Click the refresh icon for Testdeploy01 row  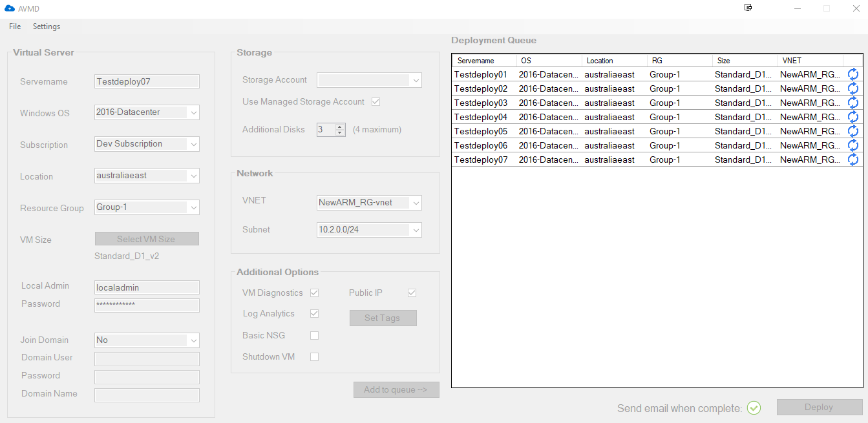point(853,74)
